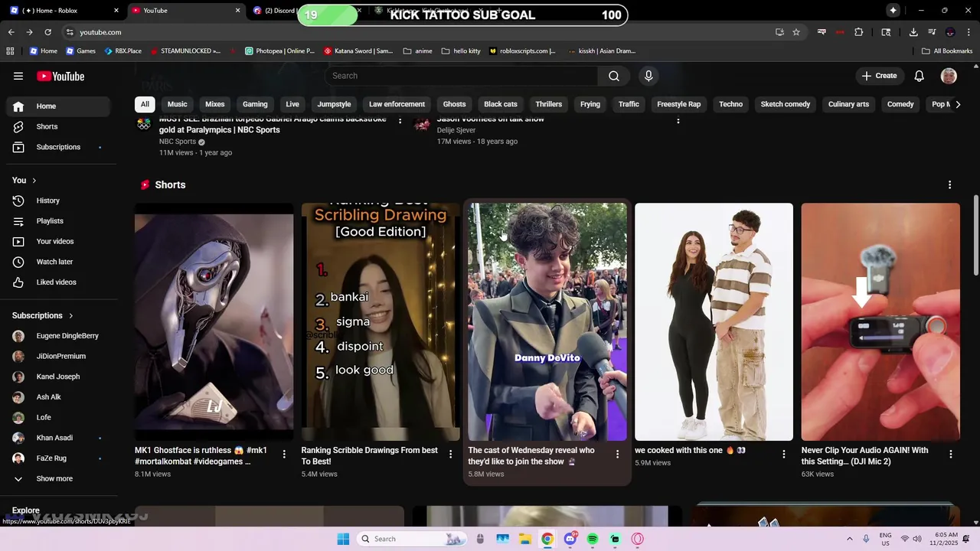
Task: Open Subscriptions in the sidebar
Action: click(x=58, y=147)
